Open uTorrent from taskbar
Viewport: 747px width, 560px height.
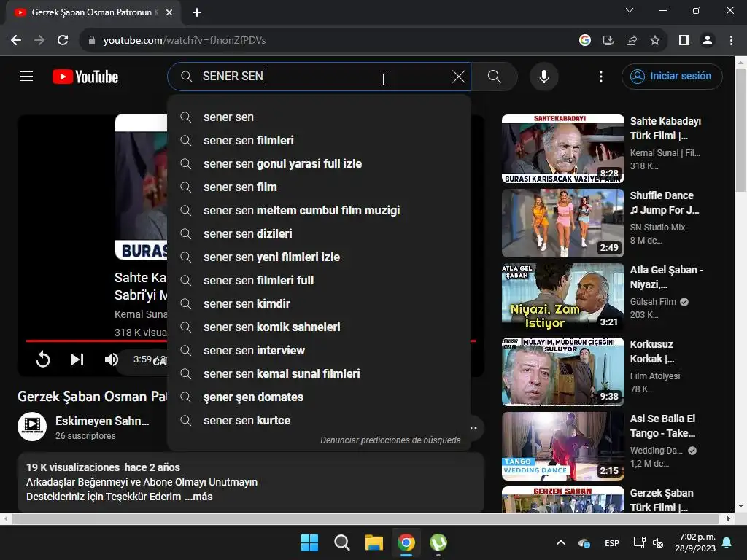tap(438, 542)
